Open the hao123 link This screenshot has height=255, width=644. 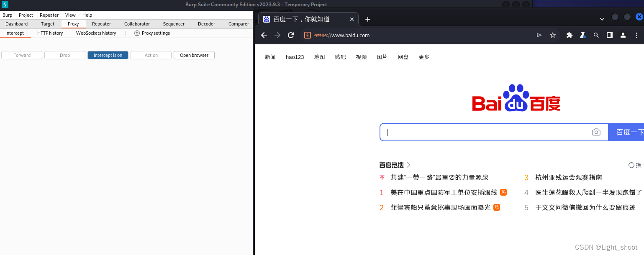click(295, 57)
